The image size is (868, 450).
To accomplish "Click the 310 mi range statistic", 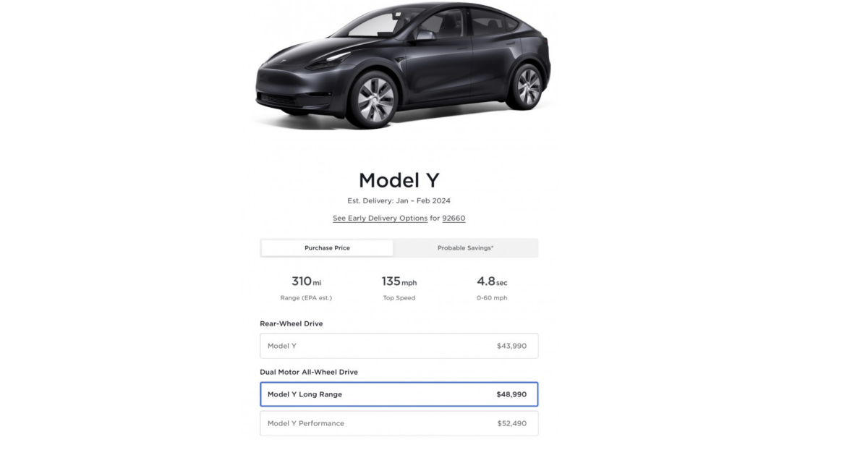I will pyautogui.click(x=306, y=282).
